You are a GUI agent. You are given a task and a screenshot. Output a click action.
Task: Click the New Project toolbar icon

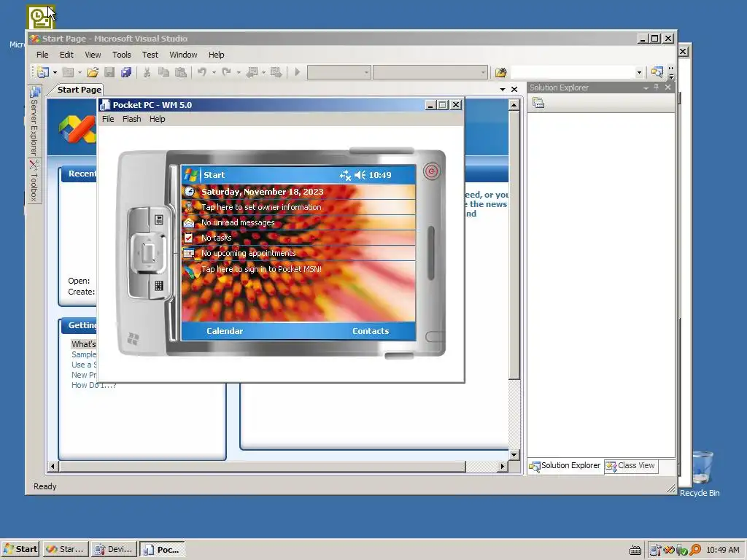[43, 72]
